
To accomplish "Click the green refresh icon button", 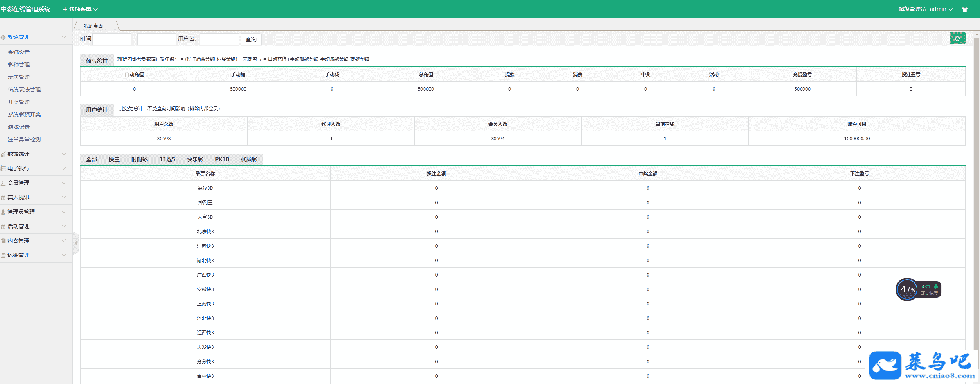I will tap(957, 39).
